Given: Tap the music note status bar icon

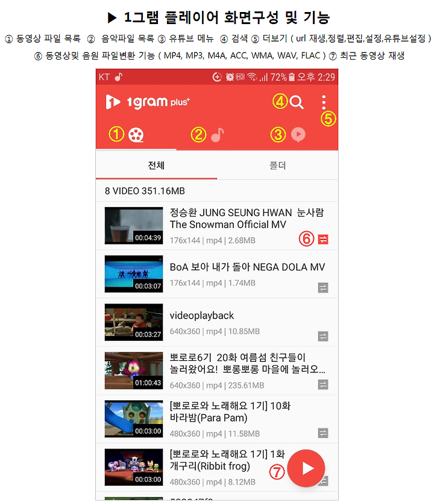Looking at the screenshot, I should (x=119, y=77).
